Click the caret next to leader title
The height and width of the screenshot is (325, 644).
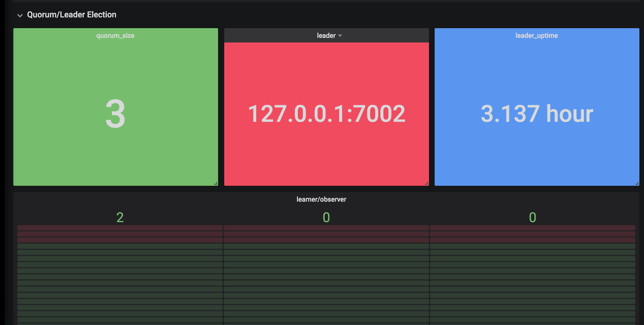tap(340, 36)
